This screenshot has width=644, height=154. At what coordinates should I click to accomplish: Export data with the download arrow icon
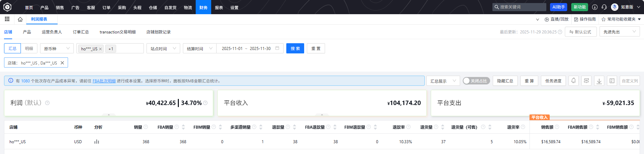click(599, 81)
